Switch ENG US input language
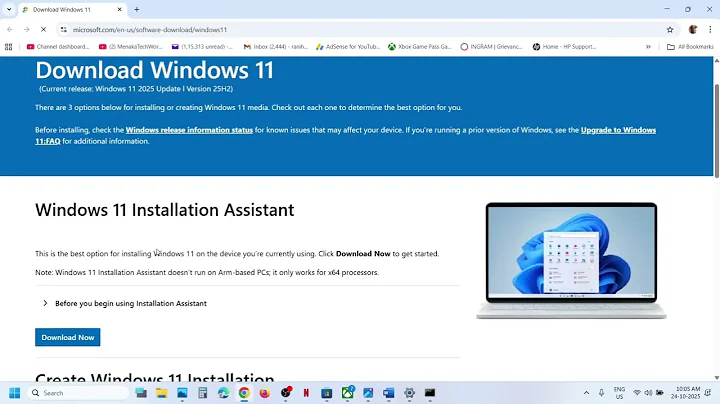The image size is (720, 404). 619,393
